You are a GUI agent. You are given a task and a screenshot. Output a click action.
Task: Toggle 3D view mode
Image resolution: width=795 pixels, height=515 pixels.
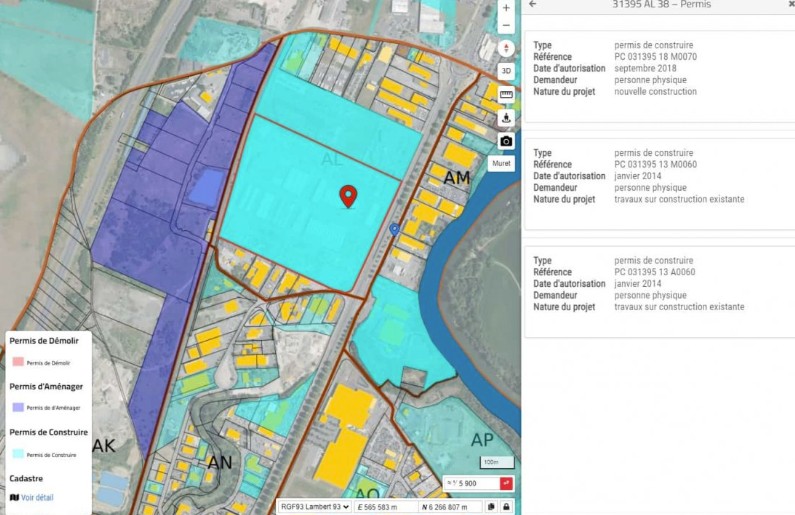point(506,71)
